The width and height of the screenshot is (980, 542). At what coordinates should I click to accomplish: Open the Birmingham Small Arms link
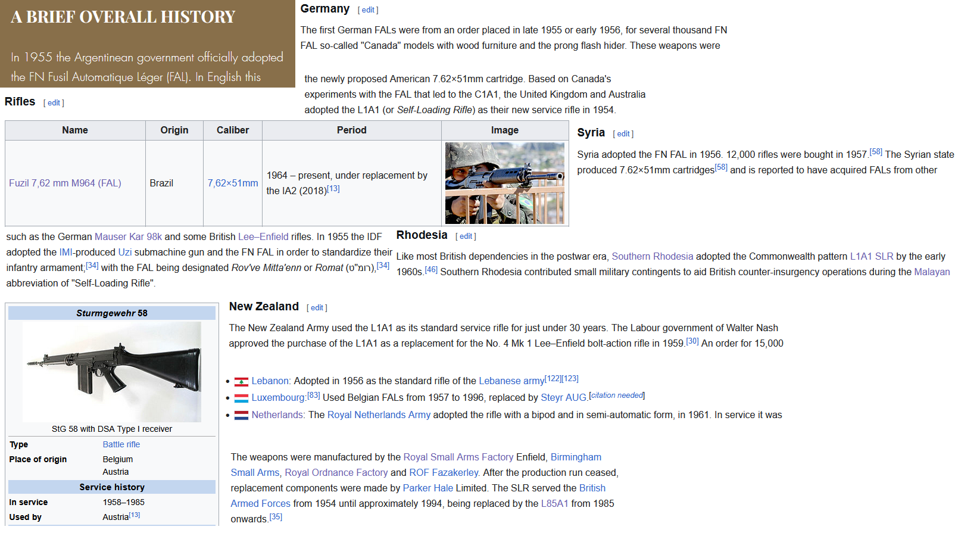(576, 457)
